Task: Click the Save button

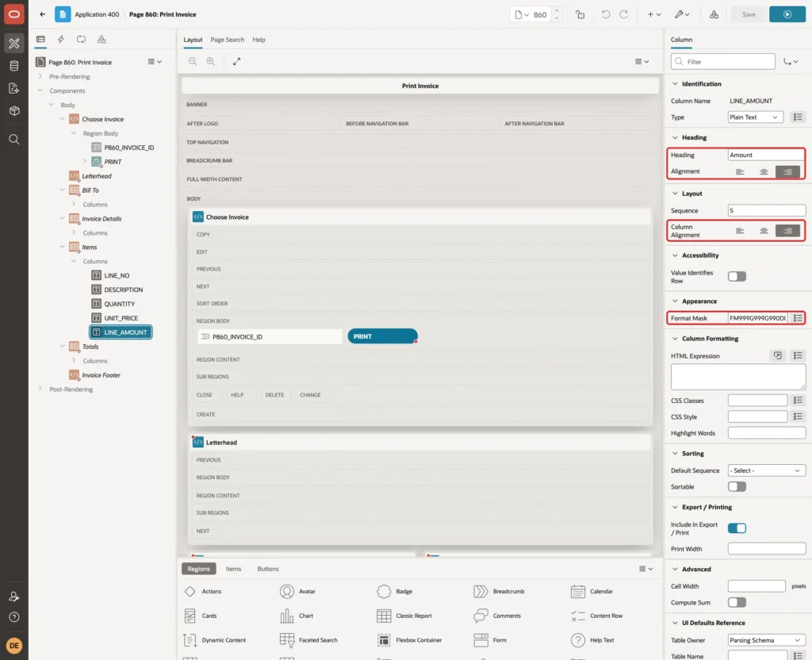Action: [x=749, y=14]
